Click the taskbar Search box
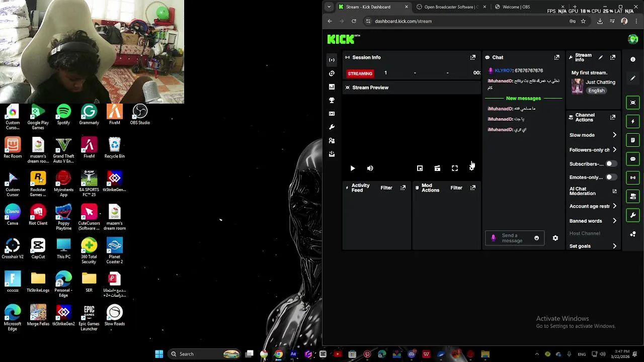 [x=205, y=354]
